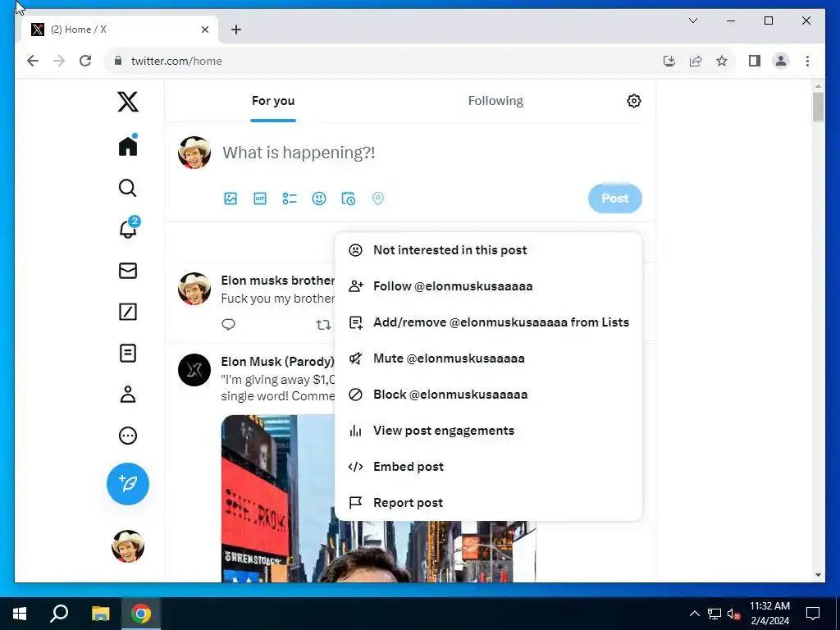
Task: Show hidden system tray icons
Action: (x=694, y=614)
